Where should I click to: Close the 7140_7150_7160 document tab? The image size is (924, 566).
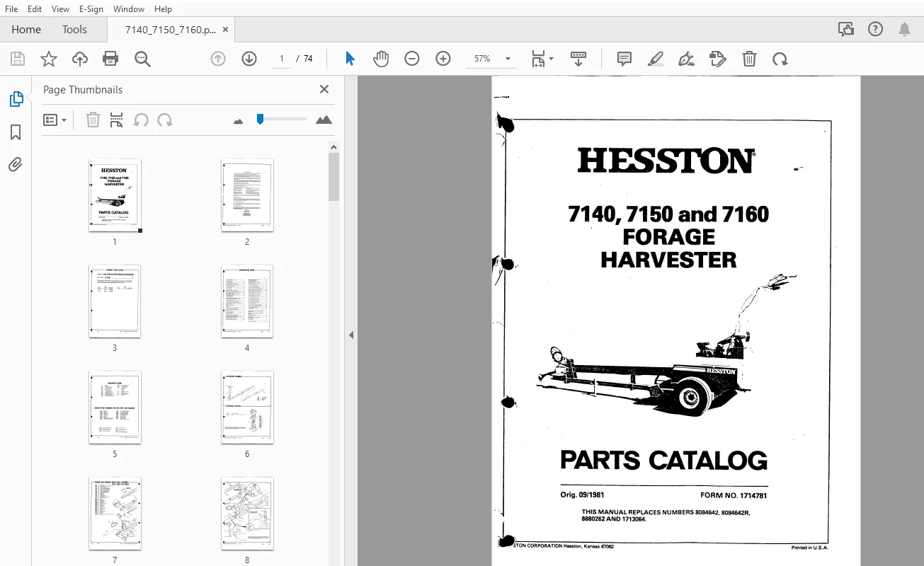click(225, 30)
